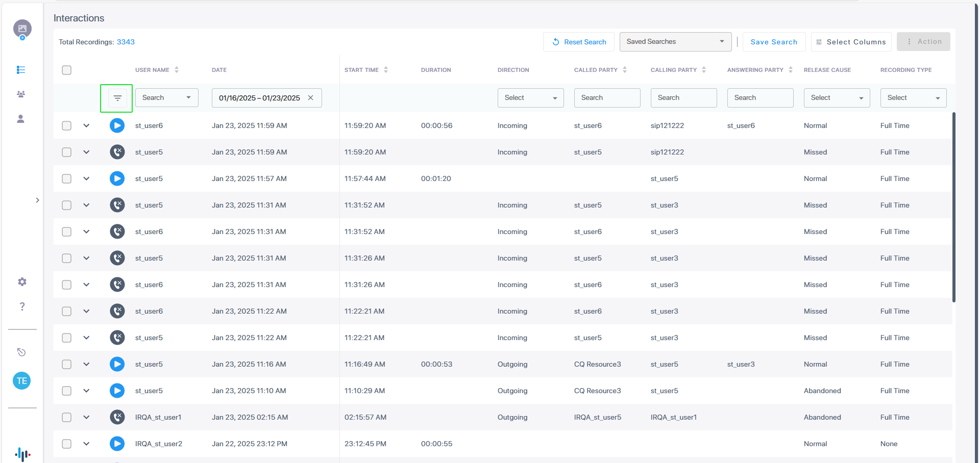This screenshot has height=463, width=980.
Task: Open the help question mark icon
Action: (x=22, y=306)
